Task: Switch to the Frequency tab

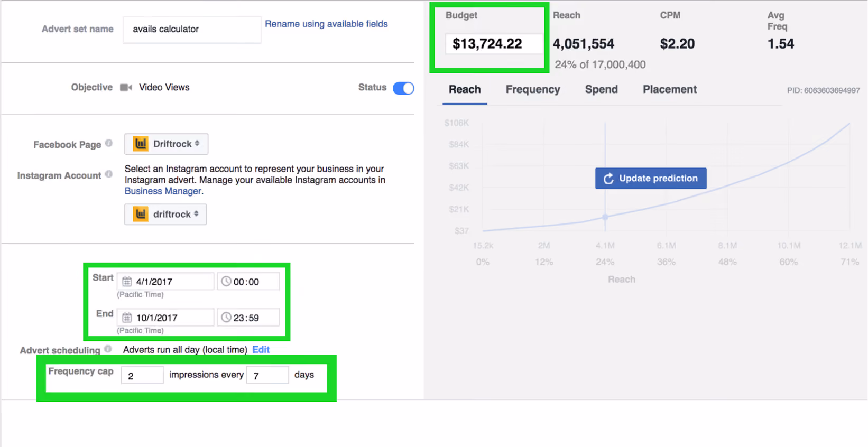Action: 533,89
